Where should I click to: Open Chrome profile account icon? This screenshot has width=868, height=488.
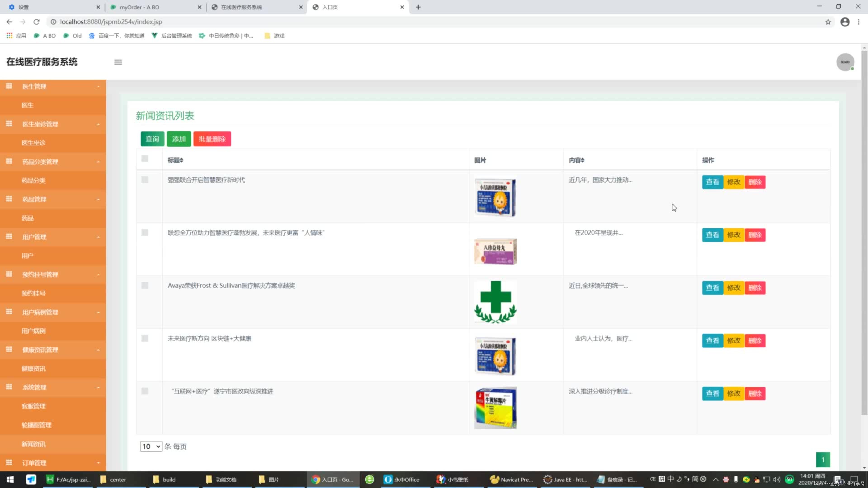845,22
